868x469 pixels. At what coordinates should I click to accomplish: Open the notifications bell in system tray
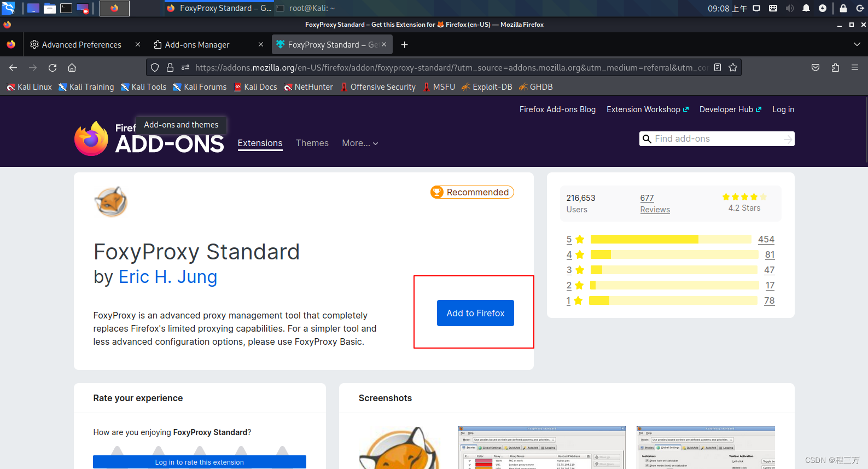coord(806,8)
